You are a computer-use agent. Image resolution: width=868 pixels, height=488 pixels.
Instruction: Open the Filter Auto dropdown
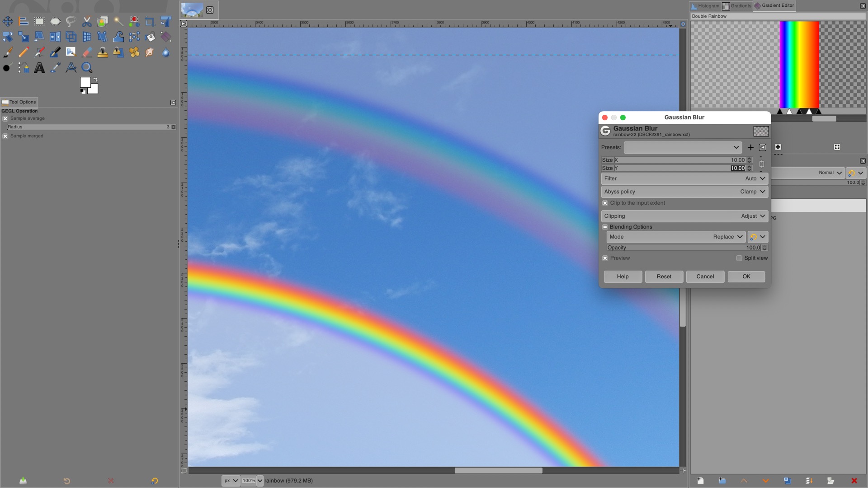coord(684,178)
